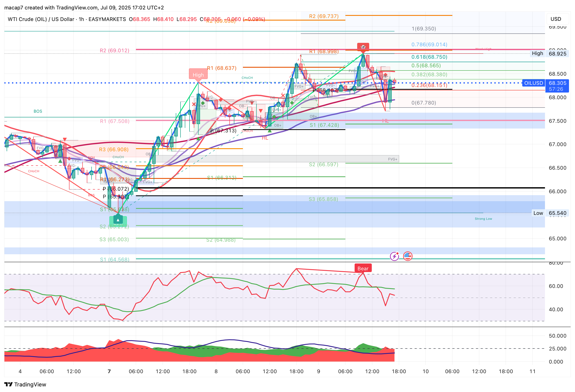Image resolution: width=575 pixels, height=392 pixels.
Task: Click the 66.500 price axis label
Action: [x=557, y=168]
